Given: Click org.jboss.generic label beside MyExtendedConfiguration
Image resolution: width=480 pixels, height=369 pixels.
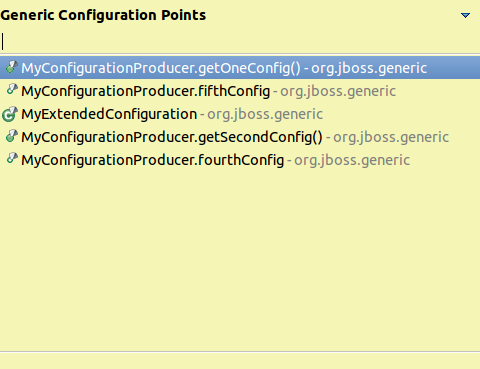Looking at the screenshot, I should (x=265, y=114).
